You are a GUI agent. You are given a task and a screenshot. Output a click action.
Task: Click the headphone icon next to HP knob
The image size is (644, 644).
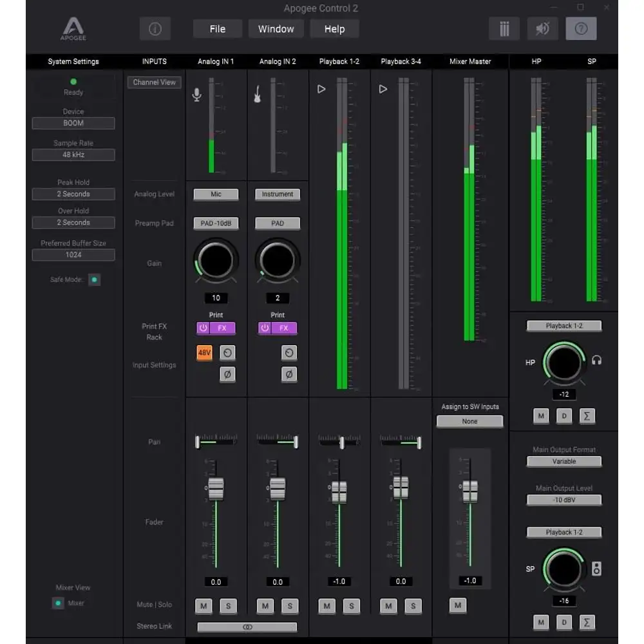point(596,361)
